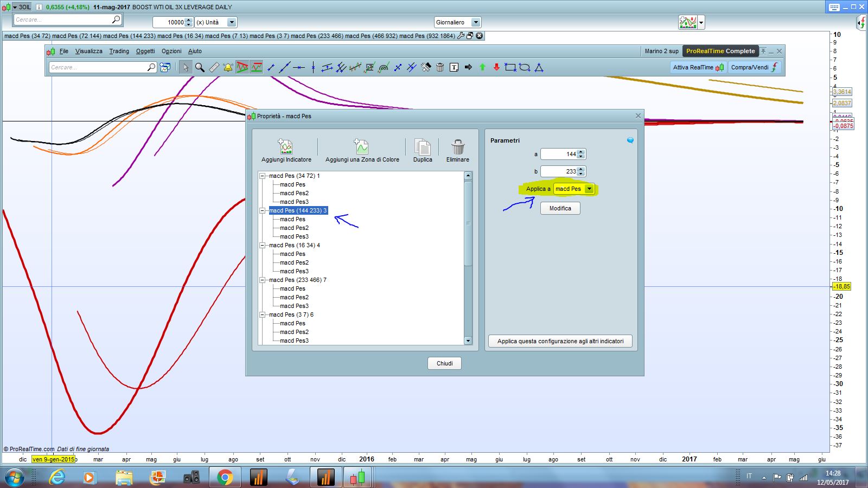The height and width of the screenshot is (488, 868).
Task: Select macd Pes (233 466) 7 in the tree
Action: [297, 280]
